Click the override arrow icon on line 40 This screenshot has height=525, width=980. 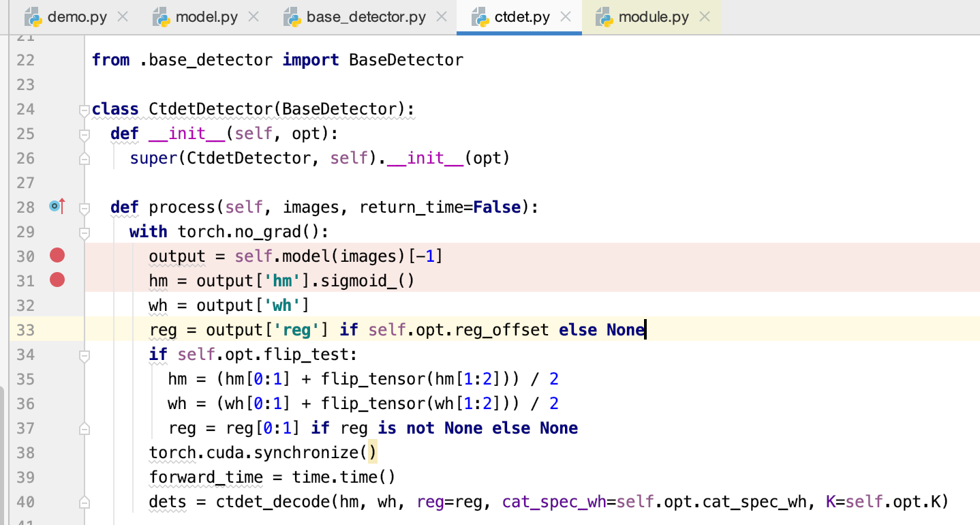(x=83, y=501)
